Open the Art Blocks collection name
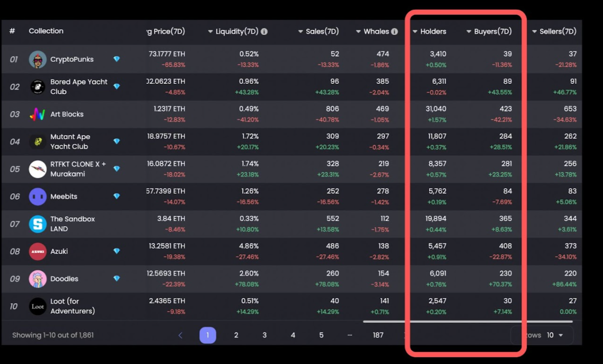The width and height of the screenshot is (603, 364). coord(67,114)
